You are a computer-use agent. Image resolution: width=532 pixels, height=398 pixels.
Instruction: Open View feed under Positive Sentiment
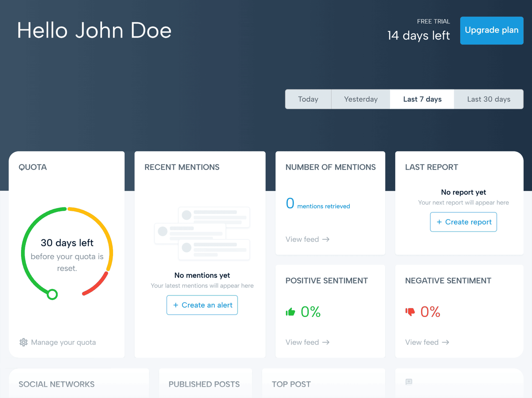(x=302, y=342)
